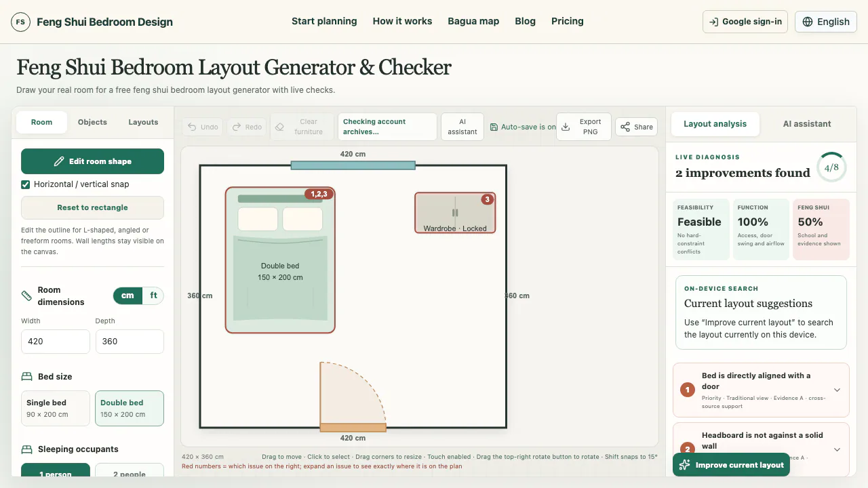Expand the headboard not against wall issue
The width and height of the screenshot is (868, 488).
tap(761, 449)
